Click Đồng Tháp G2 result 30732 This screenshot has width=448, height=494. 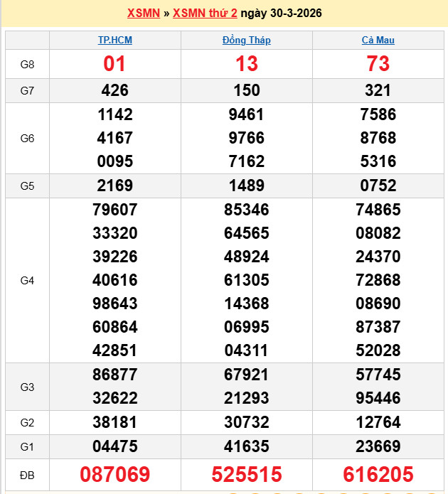(x=246, y=422)
